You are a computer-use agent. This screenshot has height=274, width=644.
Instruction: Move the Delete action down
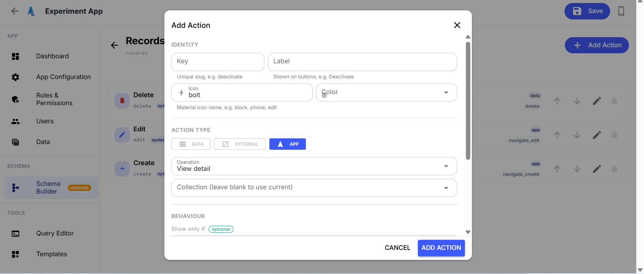577,101
